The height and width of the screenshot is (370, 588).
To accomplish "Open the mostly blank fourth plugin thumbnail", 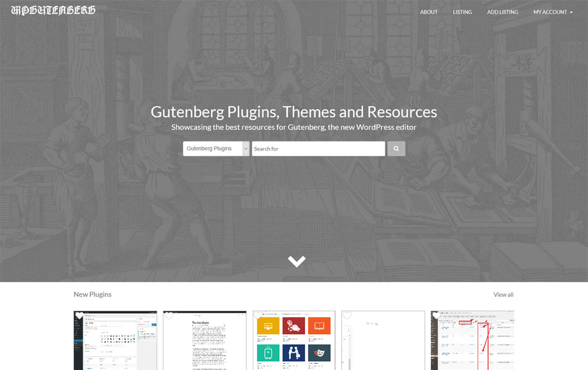I will click(383, 340).
